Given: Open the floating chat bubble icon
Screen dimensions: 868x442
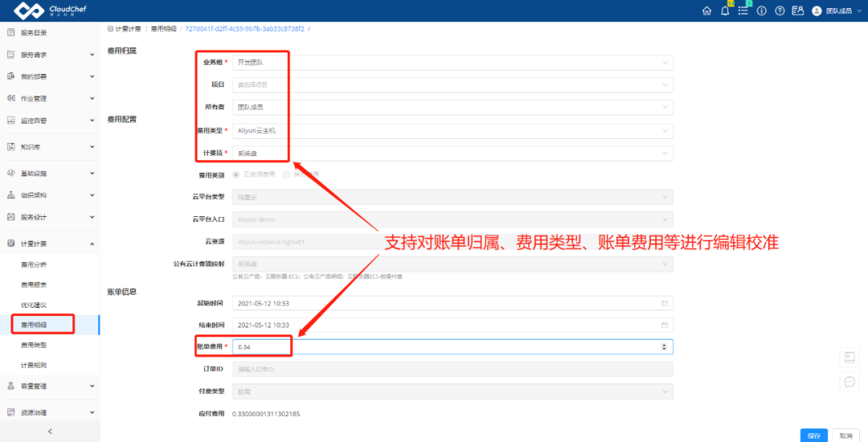Looking at the screenshot, I should 850,382.
